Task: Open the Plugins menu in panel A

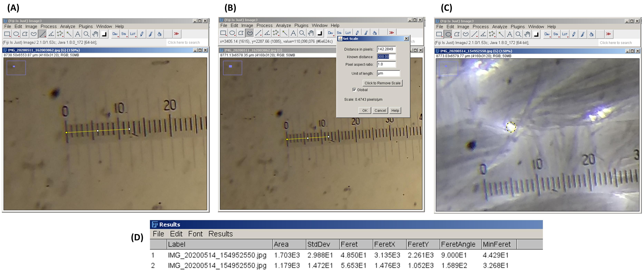Action: pyautogui.click(x=85, y=26)
